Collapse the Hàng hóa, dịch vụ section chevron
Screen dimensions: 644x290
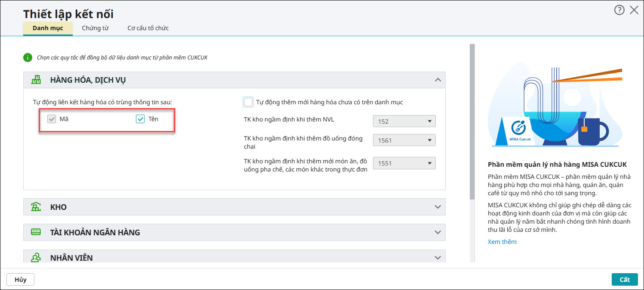(438, 80)
